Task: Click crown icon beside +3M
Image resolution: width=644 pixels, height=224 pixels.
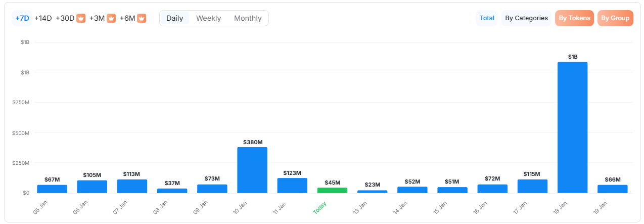Action: click(x=111, y=18)
